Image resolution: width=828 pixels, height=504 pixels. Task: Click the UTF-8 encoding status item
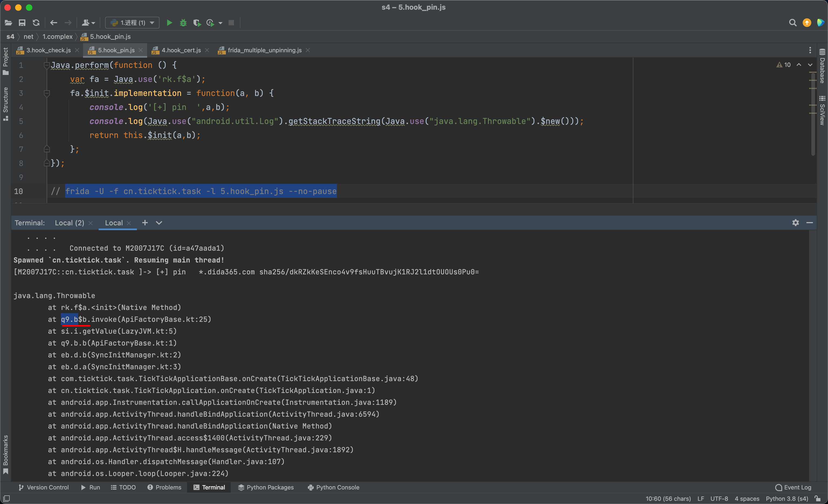[719, 499]
